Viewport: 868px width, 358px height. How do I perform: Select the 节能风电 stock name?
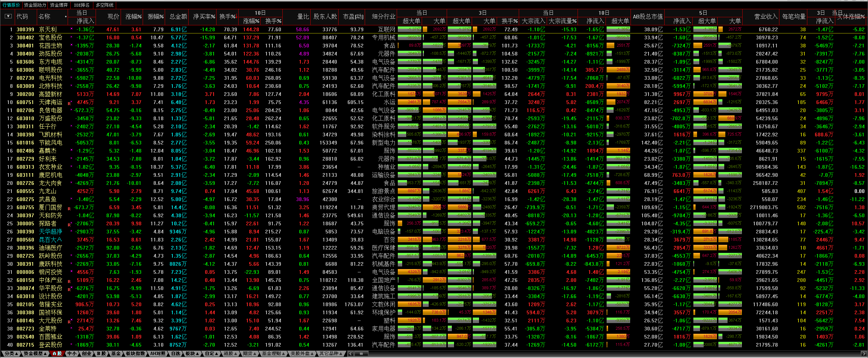coord(51,143)
